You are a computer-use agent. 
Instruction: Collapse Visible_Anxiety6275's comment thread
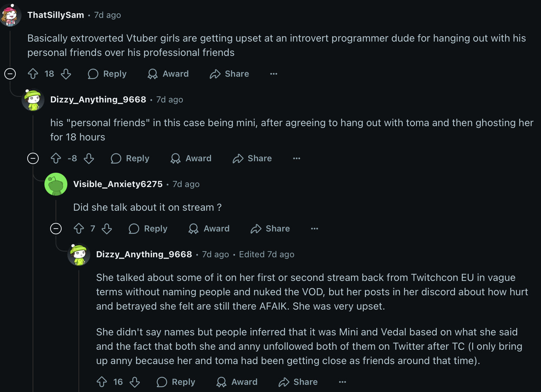[56, 229]
